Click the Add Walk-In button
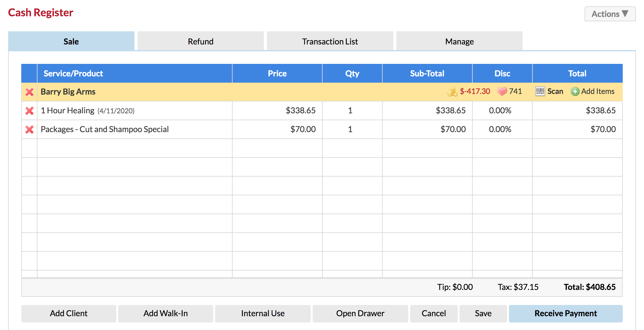The image size is (644, 330). coord(166,313)
